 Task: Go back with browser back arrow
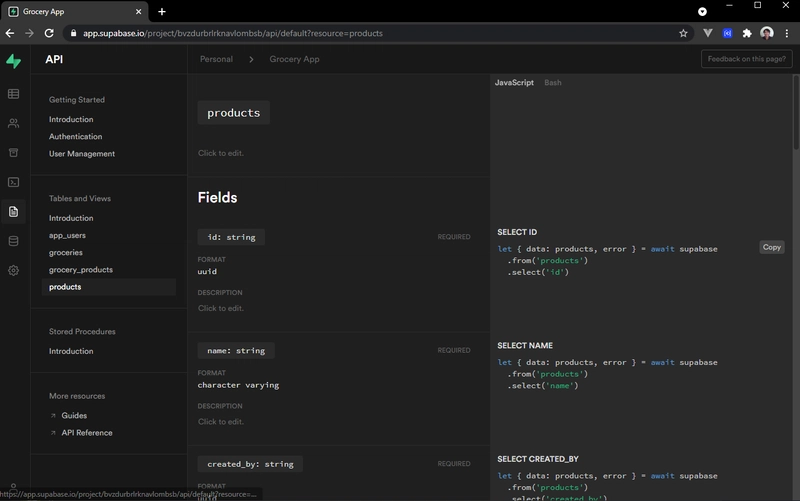click(x=10, y=33)
